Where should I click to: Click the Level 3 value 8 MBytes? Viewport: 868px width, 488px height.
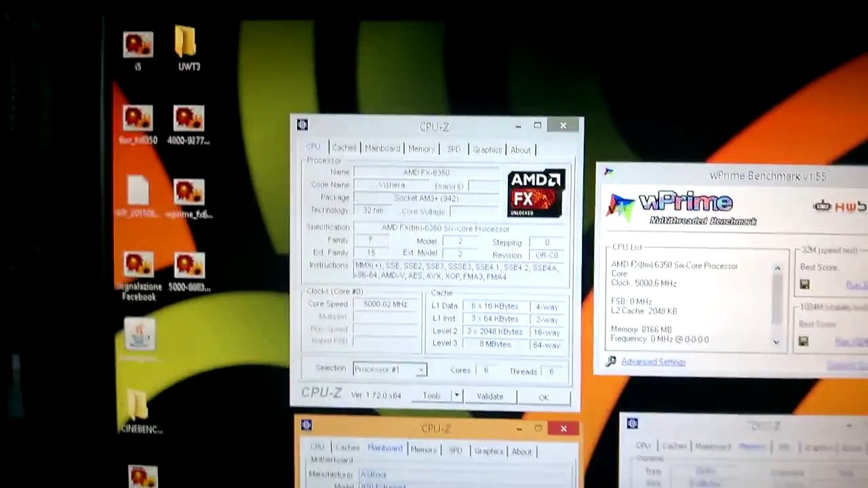pos(494,344)
